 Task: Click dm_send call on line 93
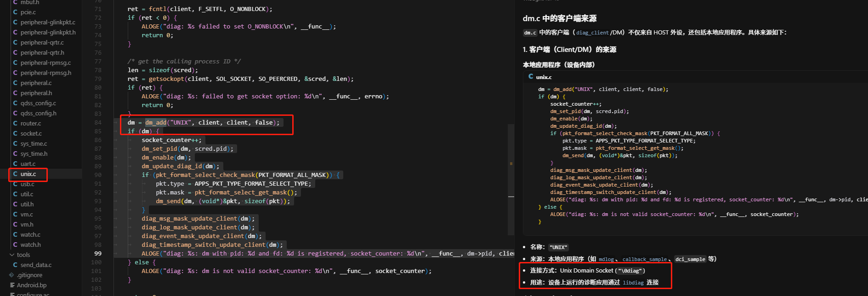coord(168,201)
